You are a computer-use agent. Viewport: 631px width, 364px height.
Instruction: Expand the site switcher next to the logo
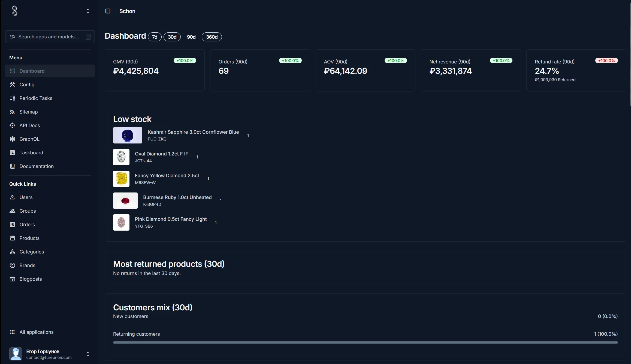88,11
